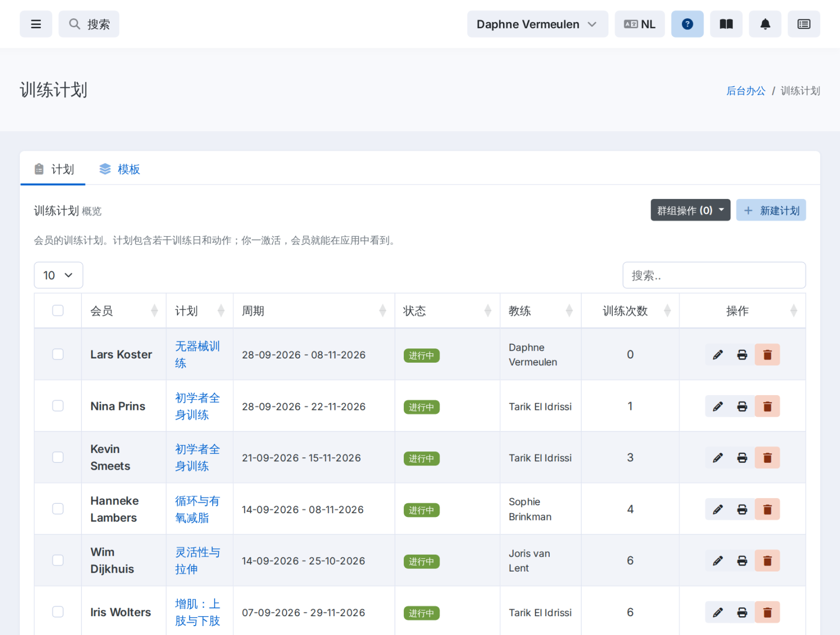Viewport: 840px width, 635px height.
Task: Open the rows-per-page dropdown showing 10
Action: 58,275
